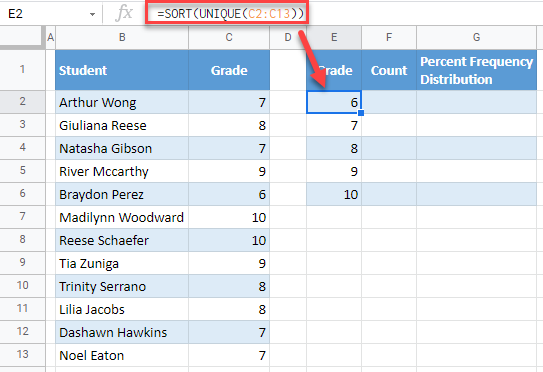This screenshot has width=543, height=372.
Task: Select the River Mccarthy cell
Action: [122, 171]
